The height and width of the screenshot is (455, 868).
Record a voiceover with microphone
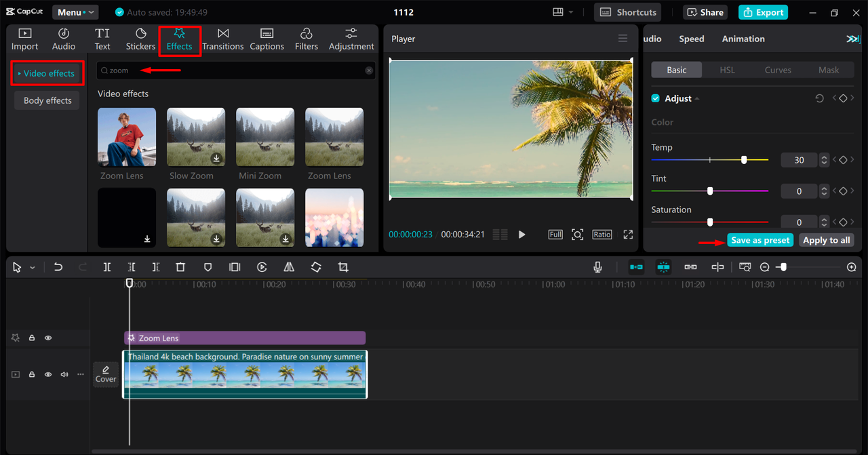point(597,267)
